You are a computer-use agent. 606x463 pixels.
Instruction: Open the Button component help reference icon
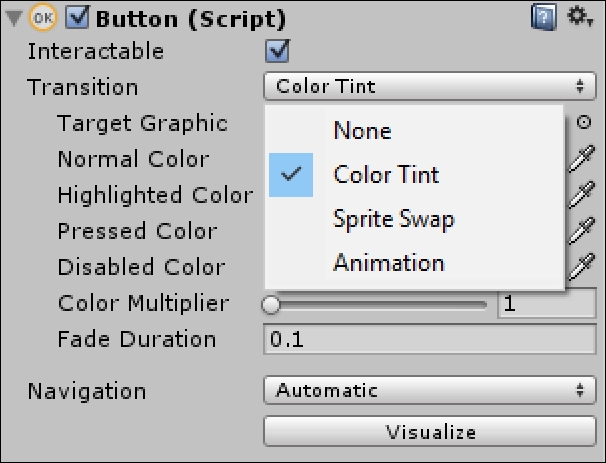tap(544, 17)
